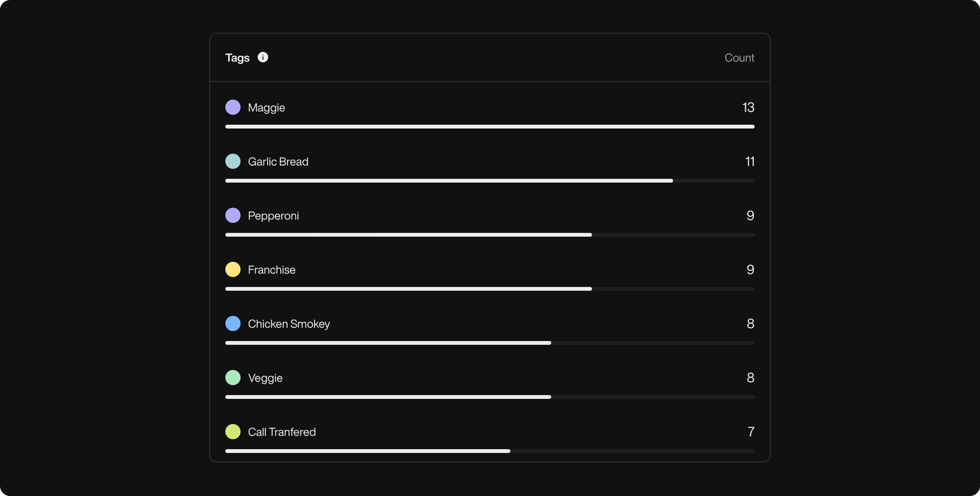
Task: Select the Tags column heading
Action: tap(237, 58)
